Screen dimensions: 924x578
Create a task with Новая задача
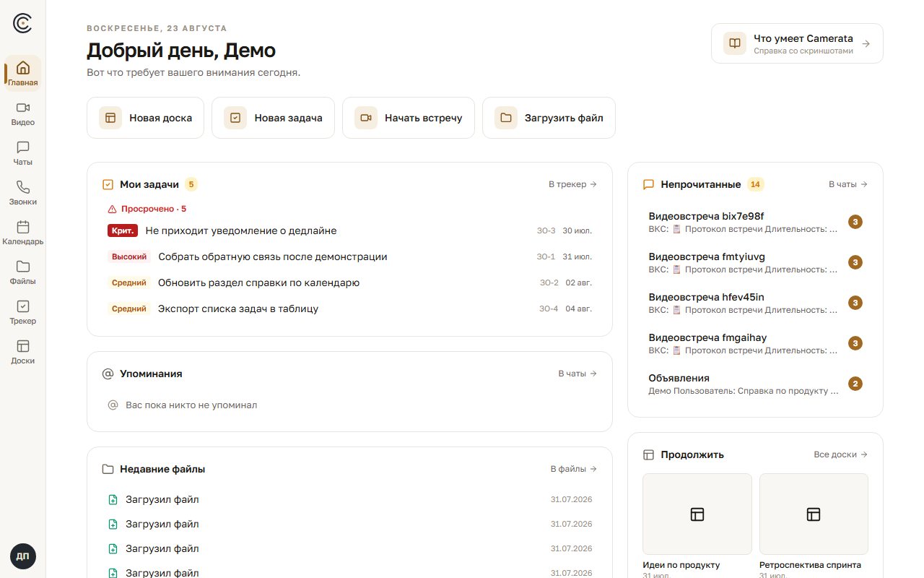[x=273, y=118]
